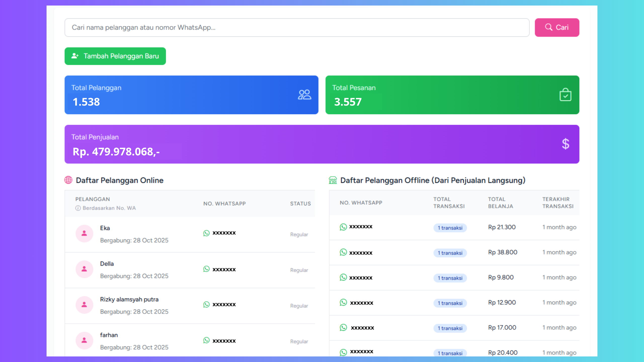This screenshot has width=644, height=362.
Task: Click the Regular status in Eka's row
Action: [299, 235]
